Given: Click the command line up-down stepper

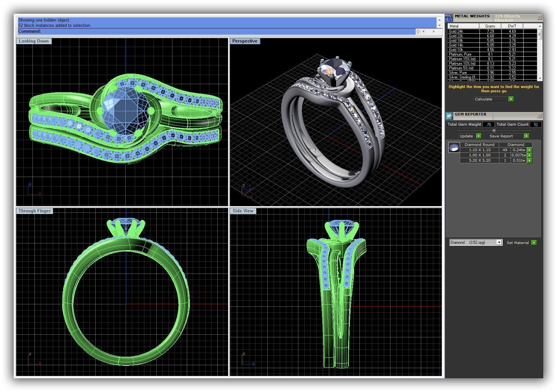Looking at the screenshot, I should coord(418,31).
